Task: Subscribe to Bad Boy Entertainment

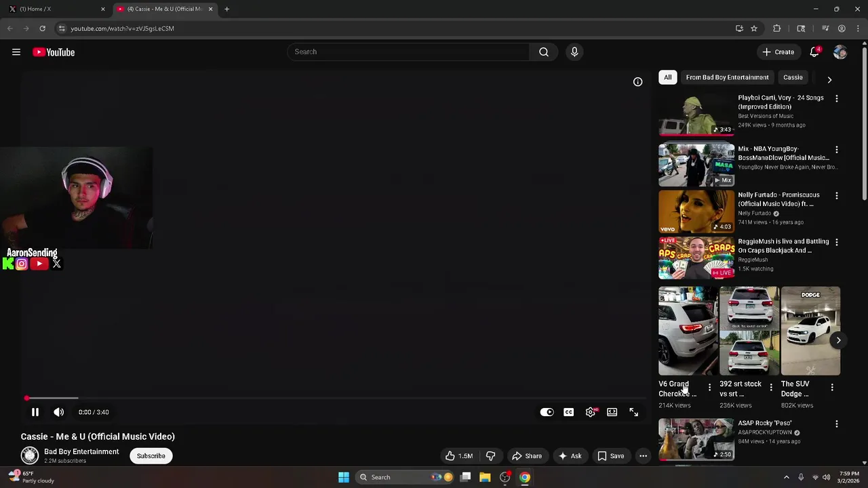Action: (x=151, y=456)
